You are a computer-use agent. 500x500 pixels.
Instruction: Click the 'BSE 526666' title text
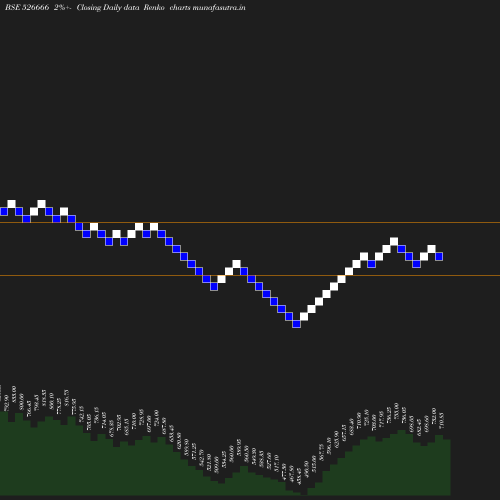(27, 7)
